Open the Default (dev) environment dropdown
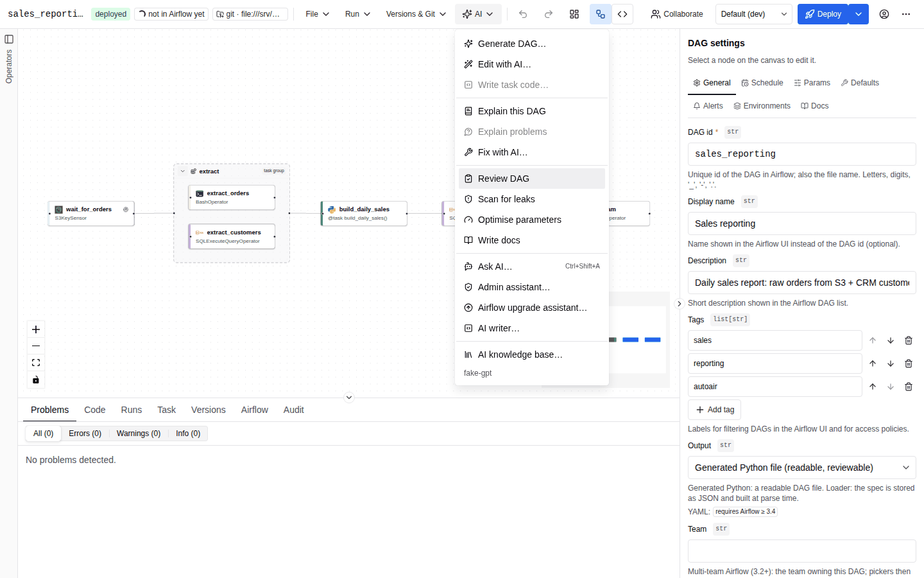 tap(754, 14)
